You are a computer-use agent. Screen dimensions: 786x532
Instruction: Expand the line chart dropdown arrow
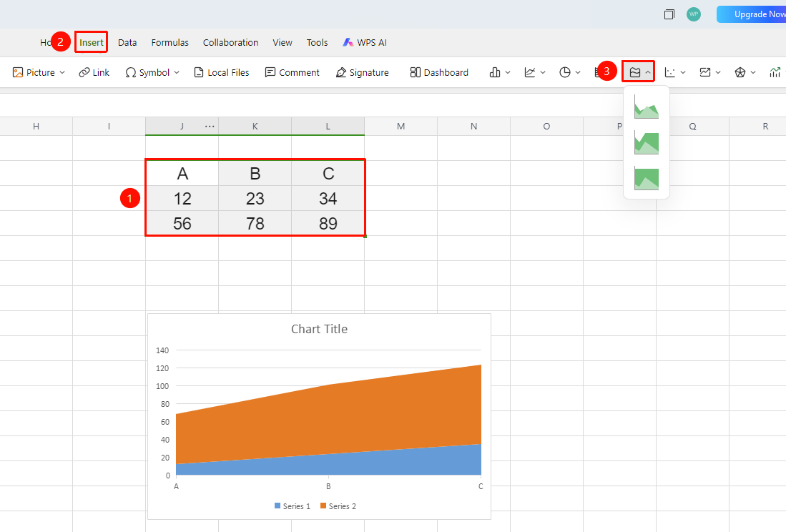pyautogui.click(x=543, y=73)
